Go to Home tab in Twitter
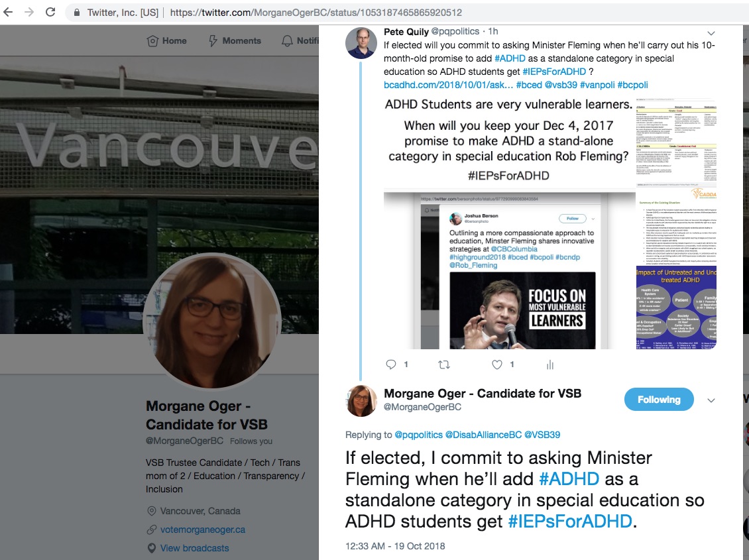This screenshot has width=749, height=560. [x=166, y=40]
